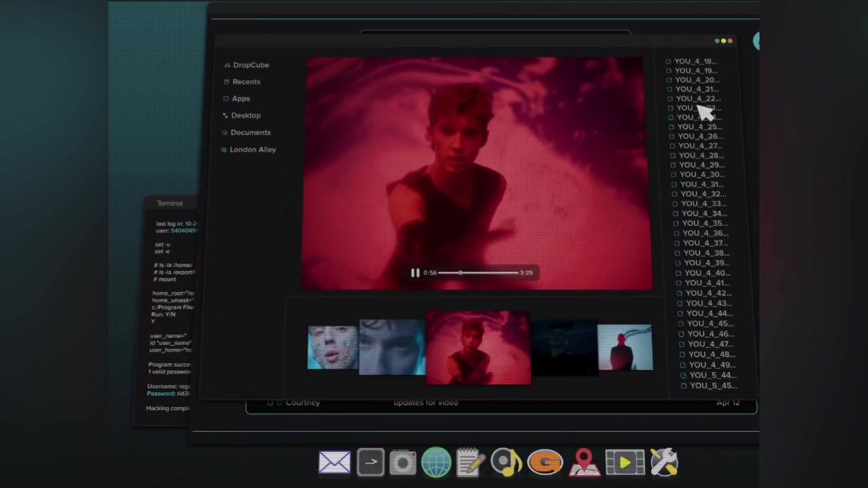The image size is (868, 488).
Task: Open the Camera app in the dock
Action: [403, 463]
